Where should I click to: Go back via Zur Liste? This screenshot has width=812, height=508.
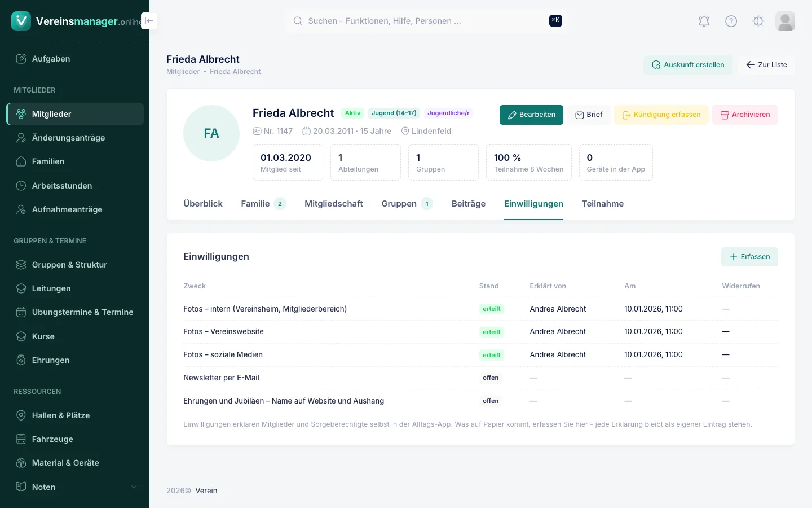pyautogui.click(x=766, y=65)
